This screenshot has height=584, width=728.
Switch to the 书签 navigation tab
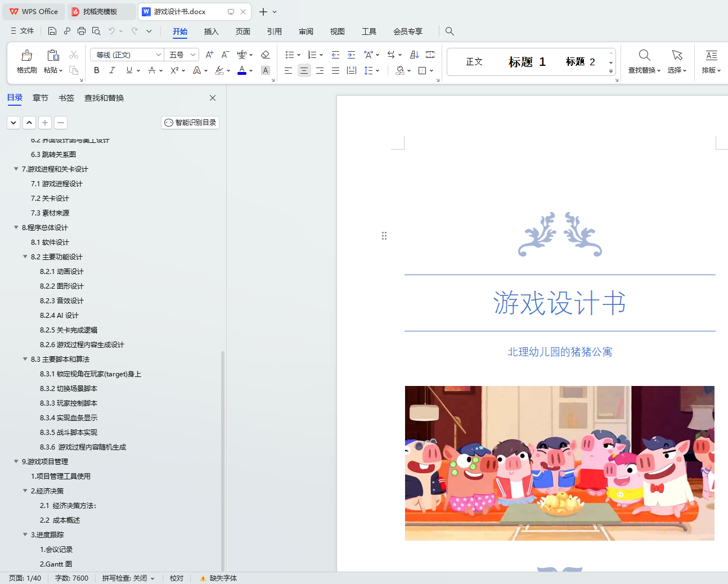[x=66, y=98]
